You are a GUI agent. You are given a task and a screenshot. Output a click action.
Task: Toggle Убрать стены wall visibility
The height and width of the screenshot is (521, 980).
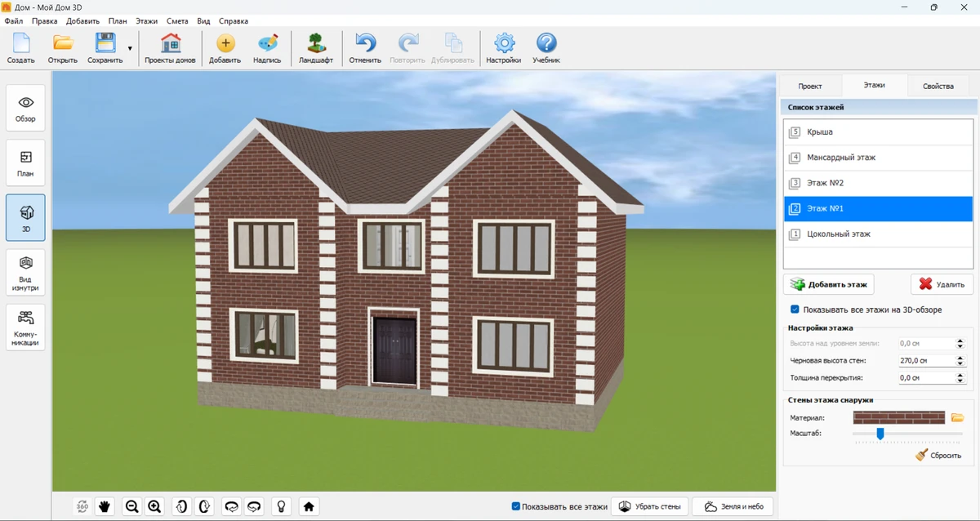coord(649,506)
